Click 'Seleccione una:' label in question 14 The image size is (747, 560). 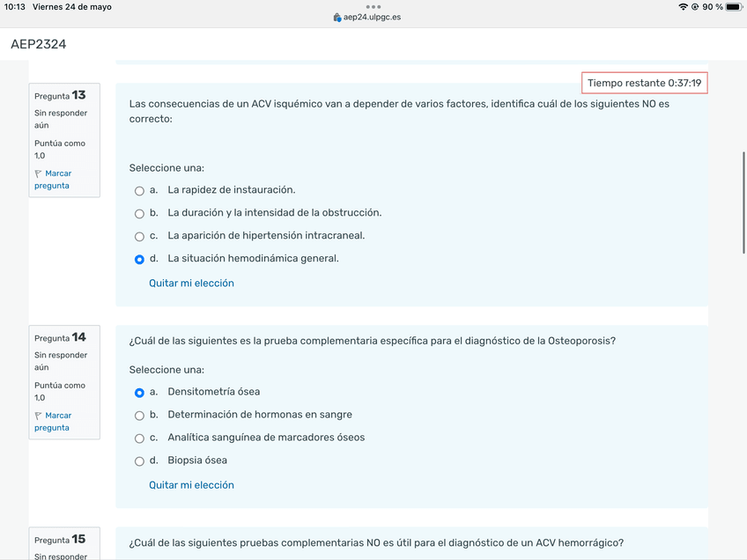[x=166, y=370]
